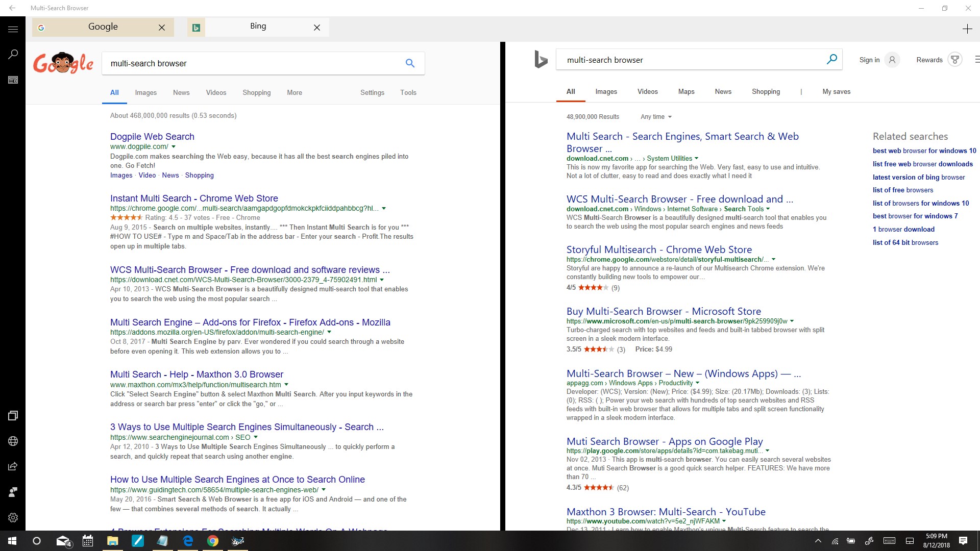Expand Dogpile result URL dropdown arrow
Screen dimensions: 980x551
pyautogui.click(x=174, y=146)
